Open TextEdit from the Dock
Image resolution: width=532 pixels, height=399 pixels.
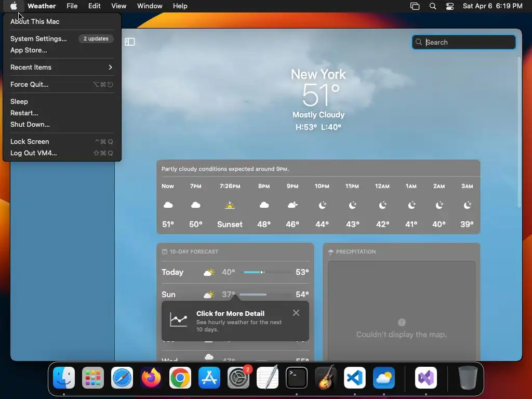(x=268, y=378)
